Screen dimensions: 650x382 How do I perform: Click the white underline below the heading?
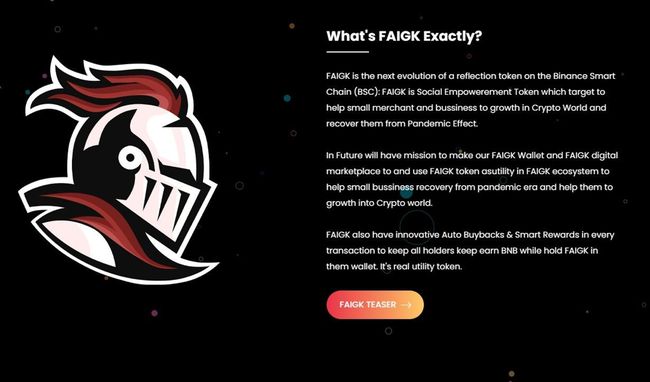pyautogui.click(x=347, y=52)
